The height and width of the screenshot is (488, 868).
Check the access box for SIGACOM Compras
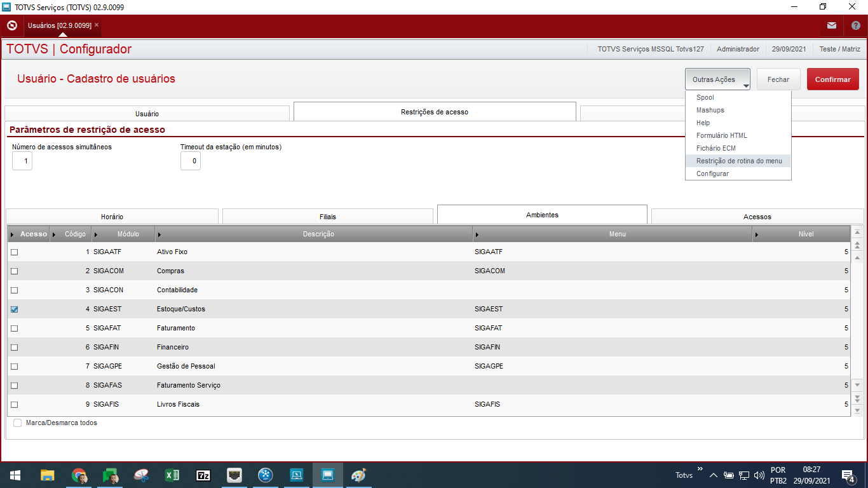tap(15, 271)
